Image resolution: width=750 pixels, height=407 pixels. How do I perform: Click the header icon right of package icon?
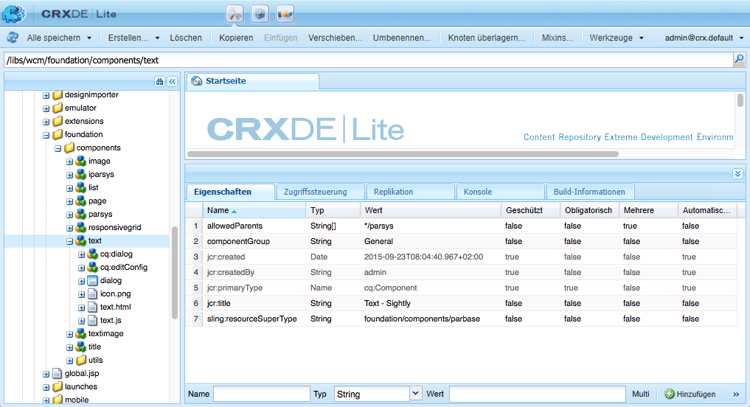285,14
